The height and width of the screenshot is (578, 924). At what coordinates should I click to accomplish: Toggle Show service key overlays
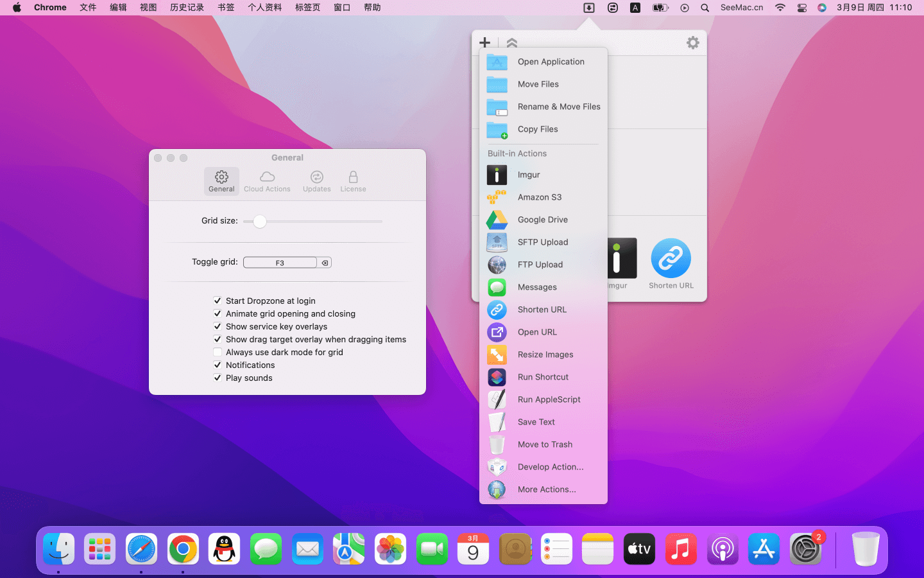pyautogui.click(x=218, y=326)
